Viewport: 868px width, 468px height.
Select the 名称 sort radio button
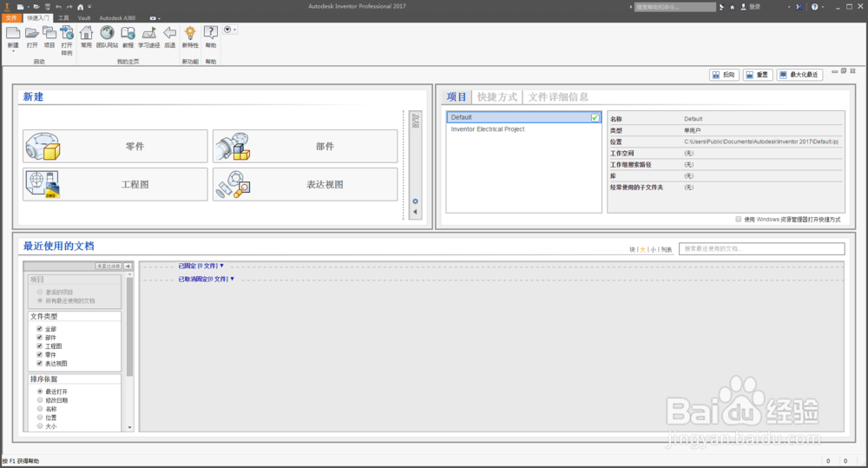[40, 408]
